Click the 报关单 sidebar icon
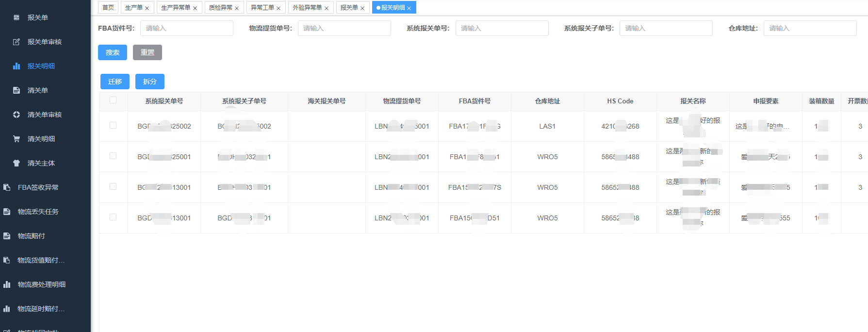This screenshot has width=868, height=332. [x=16, y=17]
